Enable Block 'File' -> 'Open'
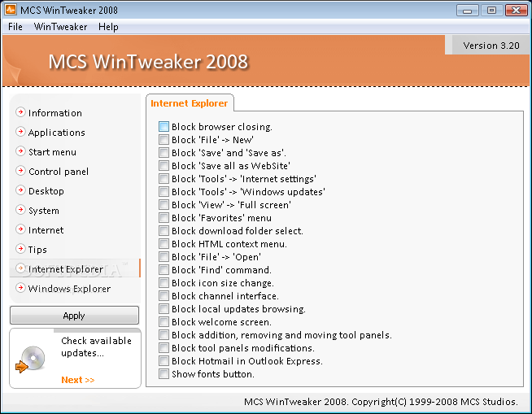The width and height of the screenshot is (532, 414). [x=164, y=256]
